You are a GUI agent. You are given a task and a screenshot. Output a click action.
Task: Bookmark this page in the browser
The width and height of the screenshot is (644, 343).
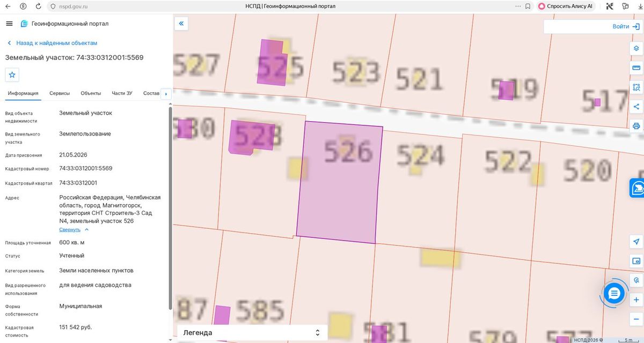(528, 6)
